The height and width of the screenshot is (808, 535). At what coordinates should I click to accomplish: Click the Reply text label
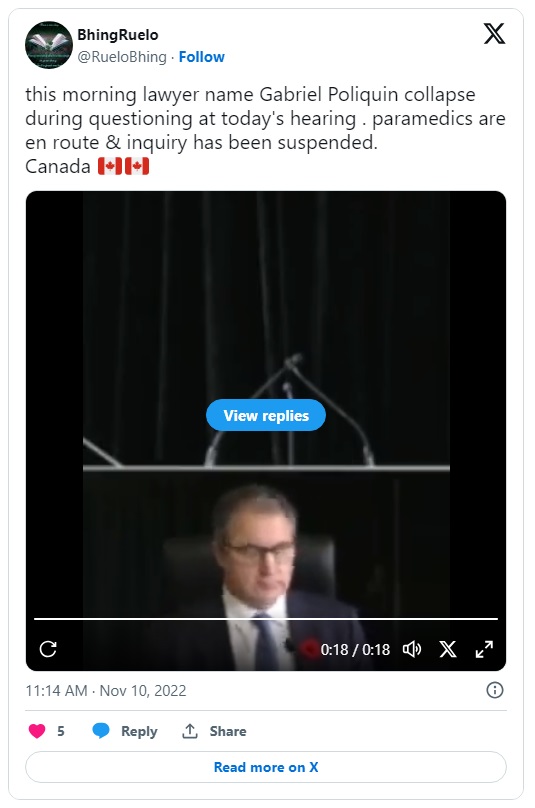point(139,731)
